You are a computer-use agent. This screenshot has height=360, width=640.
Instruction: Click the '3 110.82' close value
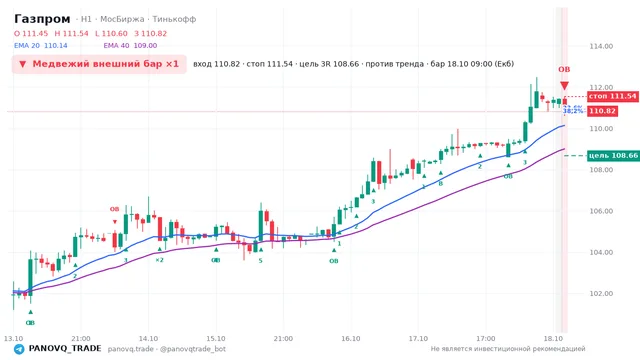[151, 33]
